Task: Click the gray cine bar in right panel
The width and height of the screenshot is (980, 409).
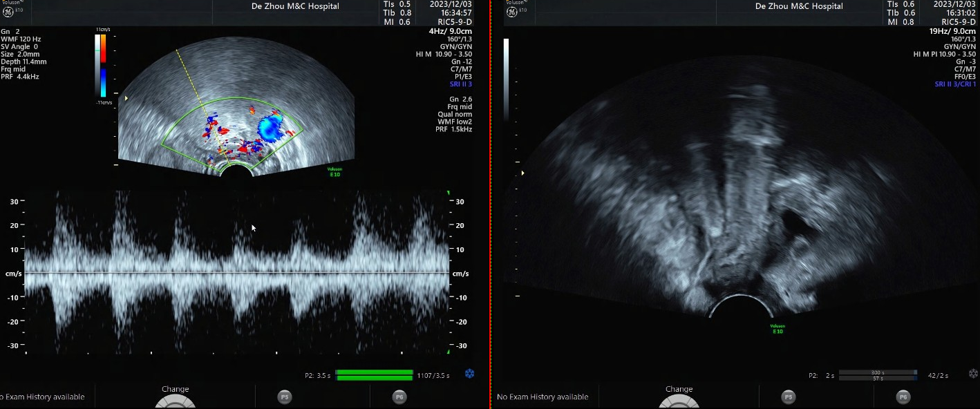Action: (x=878, y=375)
